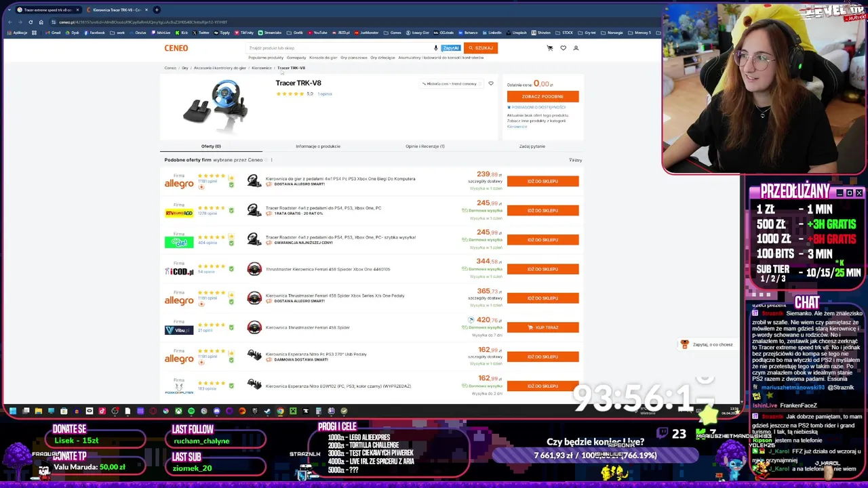Open the Filtry filter control
The width and height of the screenshot is (868, 488).
(575, 160)
